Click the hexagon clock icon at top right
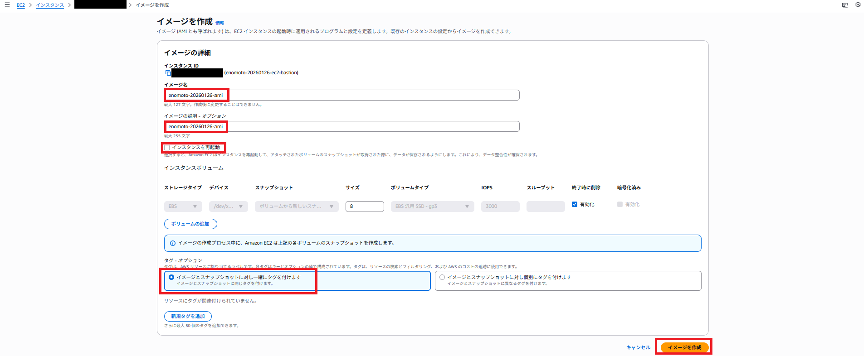 [x=858, y=5]
